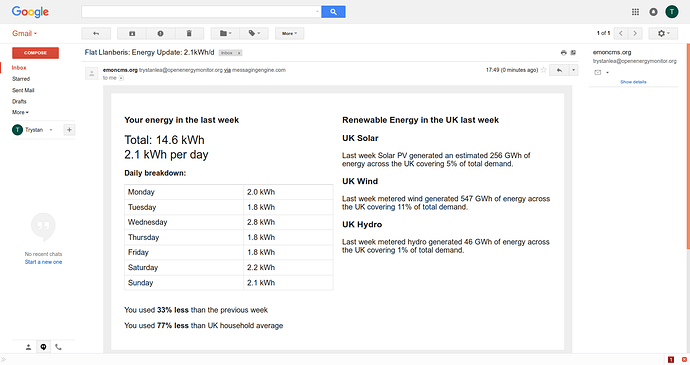Image resolution: width=690 pixels, height=365 pixels.
Task: Switch to the Hangouts conversations tab
Action: point(43,347)
